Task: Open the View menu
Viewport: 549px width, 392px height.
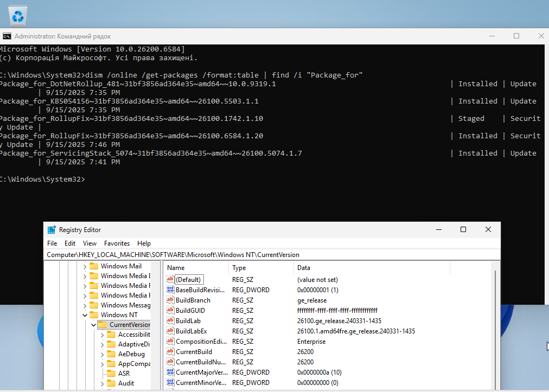Action: click(x=90, y=243)
